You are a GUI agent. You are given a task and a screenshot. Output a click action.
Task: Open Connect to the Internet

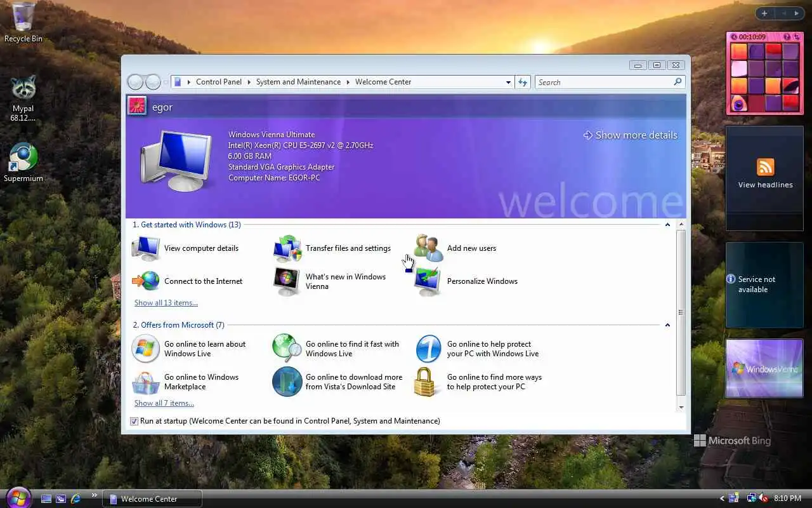pos(187,281)
